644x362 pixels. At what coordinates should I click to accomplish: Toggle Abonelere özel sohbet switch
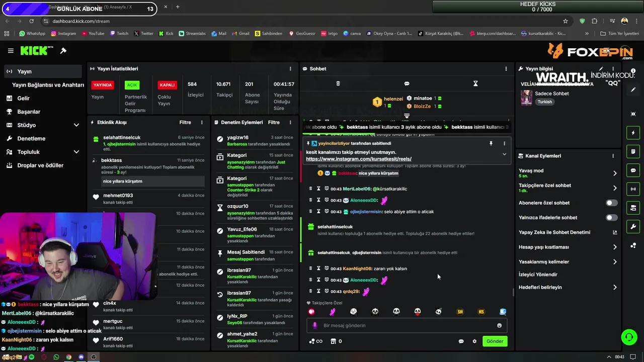click(x=611, y=203)
